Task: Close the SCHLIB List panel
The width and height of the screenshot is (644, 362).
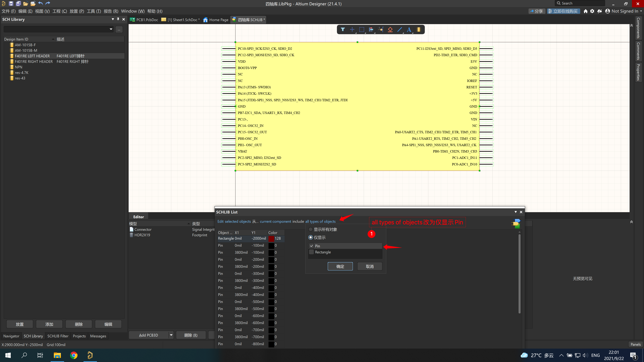Action: click(x=521, y=212)
